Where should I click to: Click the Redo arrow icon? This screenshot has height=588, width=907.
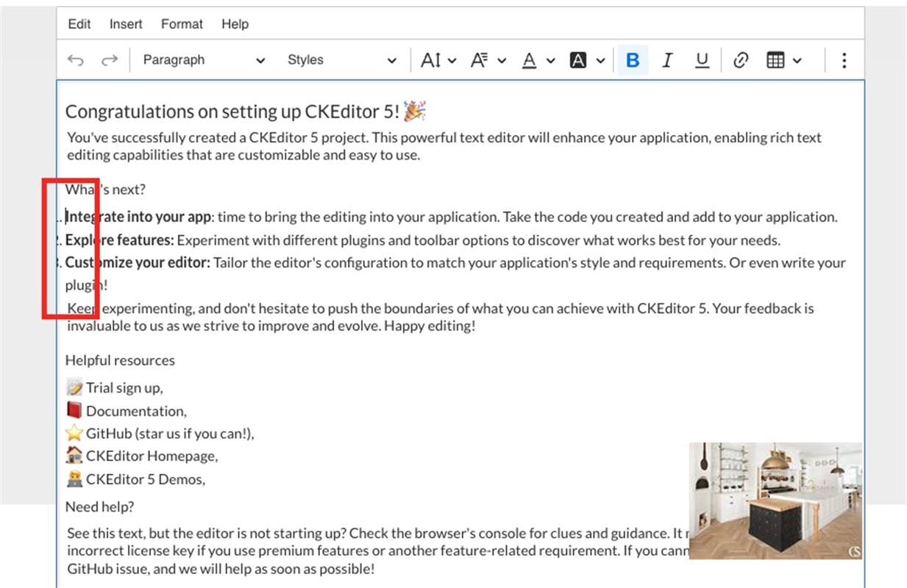click(110, 60)
